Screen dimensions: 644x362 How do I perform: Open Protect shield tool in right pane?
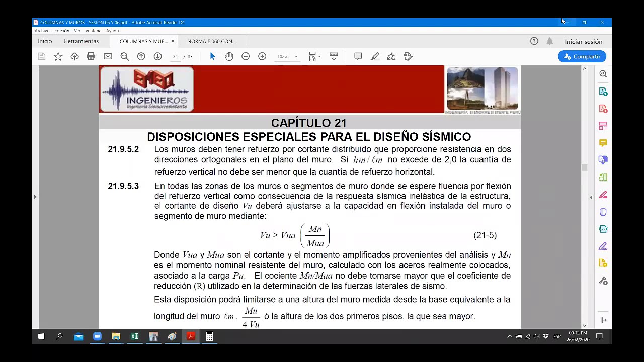[603, 212]
